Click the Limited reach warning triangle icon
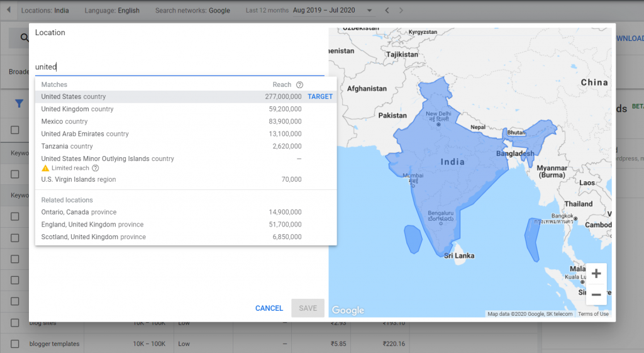This screenshot has height=353, width=644. pyautogui.click(x=45, y=168)
